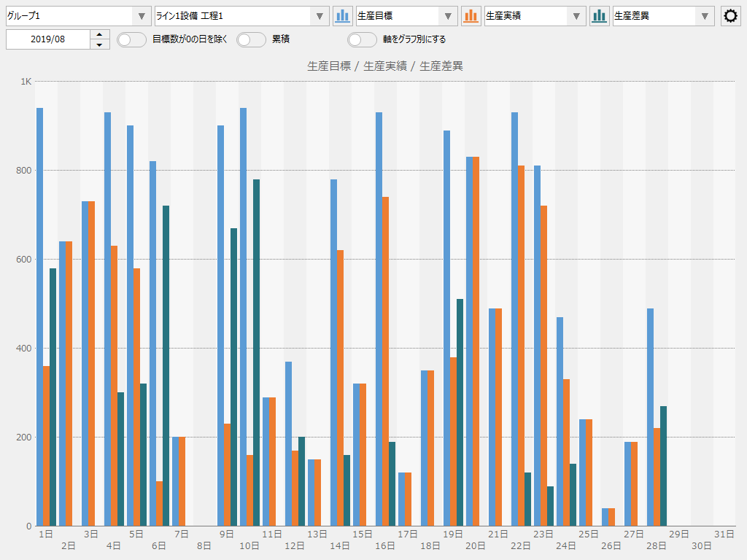Screen dimensions: 747x560
Task: Enable the 軸をグラフ別にする toggle
Action: point(363,40)
